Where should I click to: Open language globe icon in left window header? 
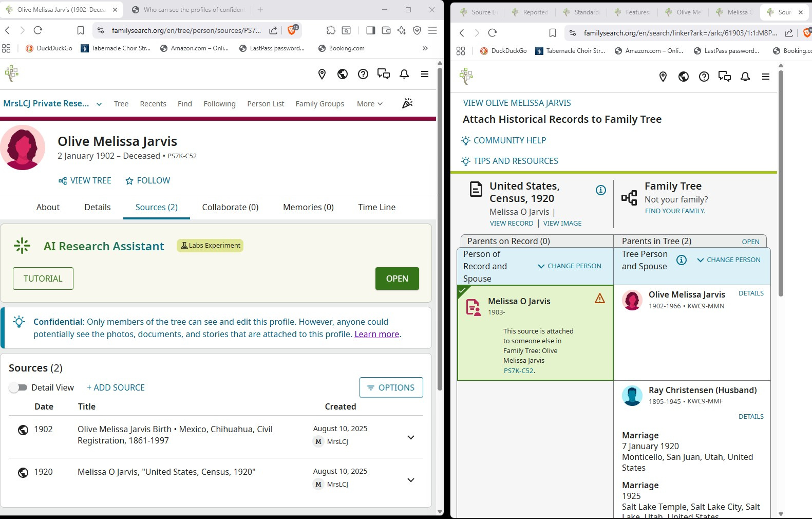pos(343,74)
